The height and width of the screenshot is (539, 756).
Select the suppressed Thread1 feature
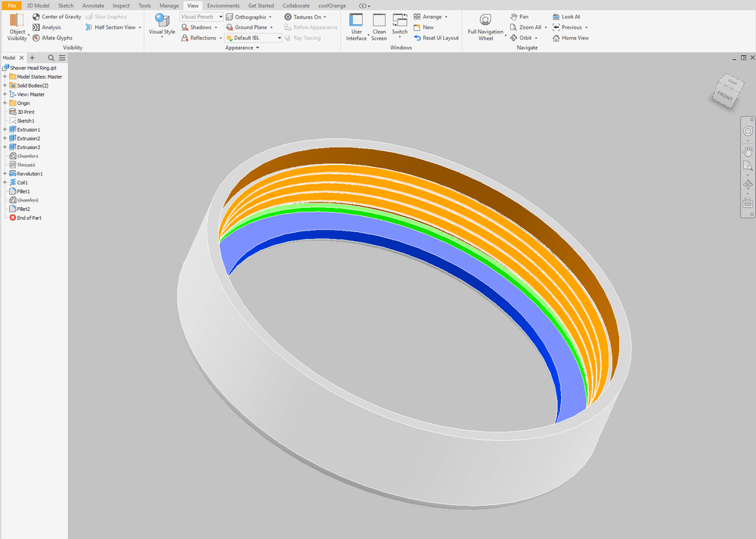click(22, 165)
